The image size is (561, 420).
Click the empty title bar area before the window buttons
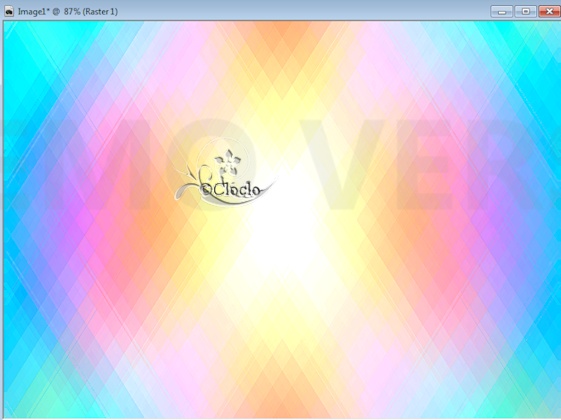[304, 12]
